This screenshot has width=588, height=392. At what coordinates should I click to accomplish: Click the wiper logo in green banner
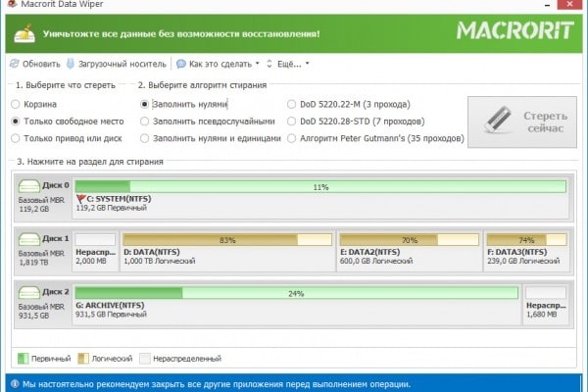point(24,33)
